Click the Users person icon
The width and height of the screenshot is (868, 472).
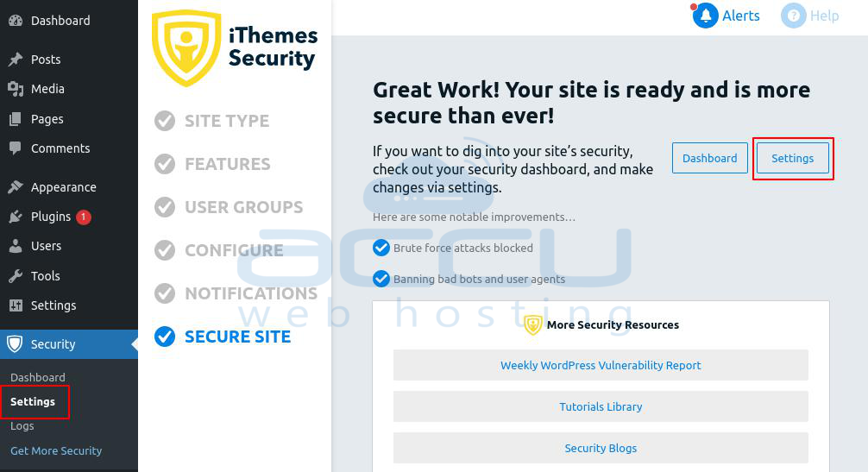pyautogui.click(x=16, y=246)
